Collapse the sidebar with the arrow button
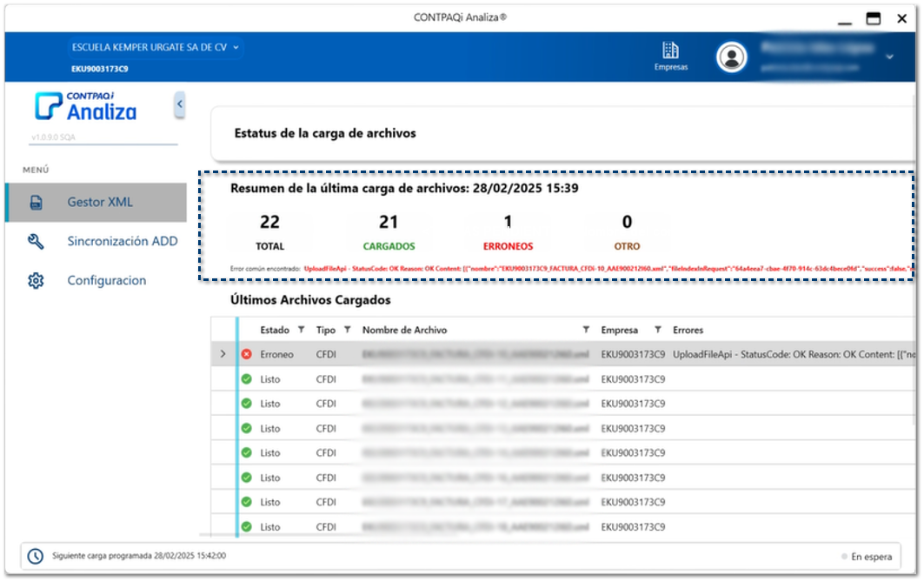924x582 pixels. (180, 104)
